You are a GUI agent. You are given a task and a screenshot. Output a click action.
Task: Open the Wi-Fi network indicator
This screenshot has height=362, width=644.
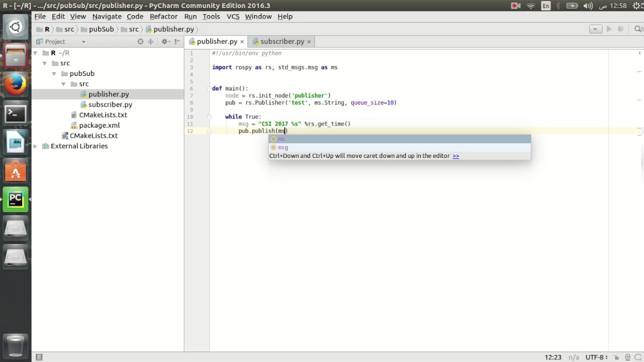[531, 6]
